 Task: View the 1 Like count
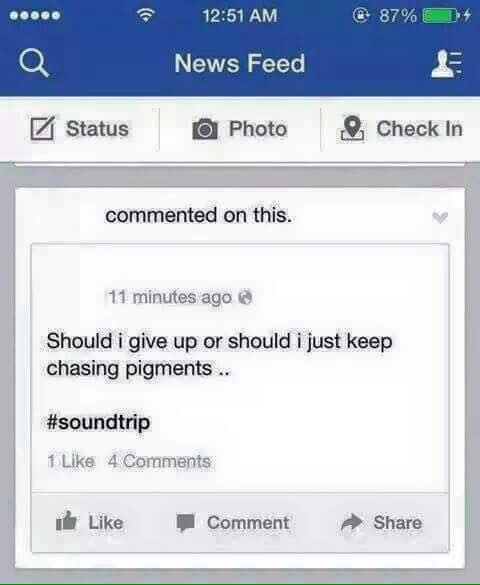point(71,462)
